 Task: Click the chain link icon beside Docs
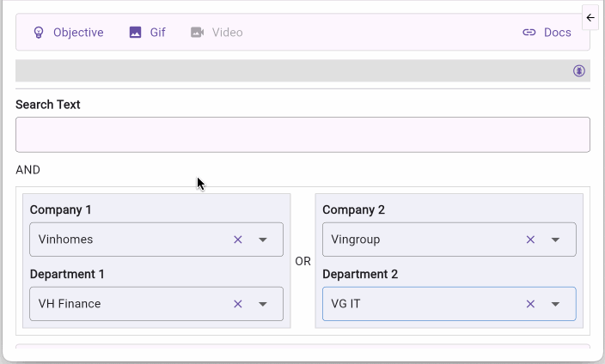point(529,33)
